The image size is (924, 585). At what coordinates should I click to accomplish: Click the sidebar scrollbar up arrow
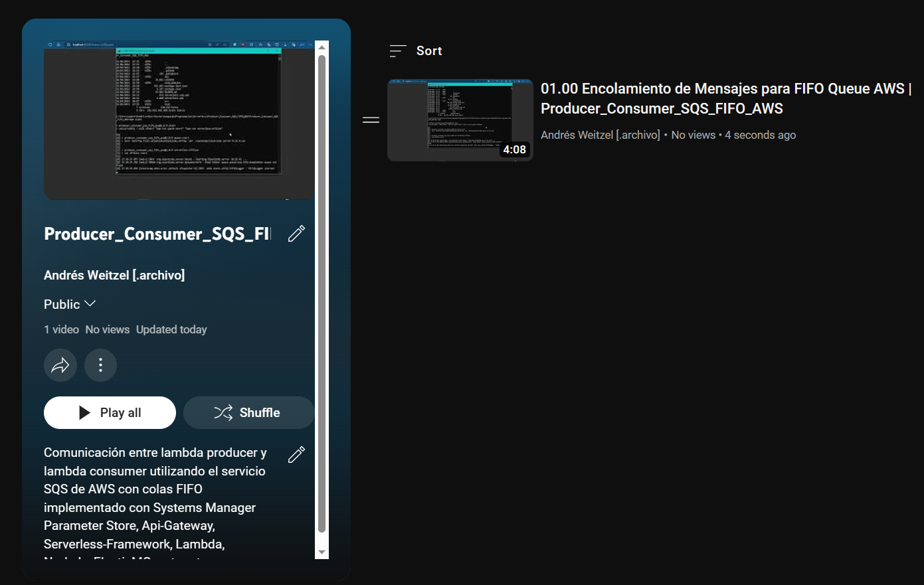(x=322, y=47)
